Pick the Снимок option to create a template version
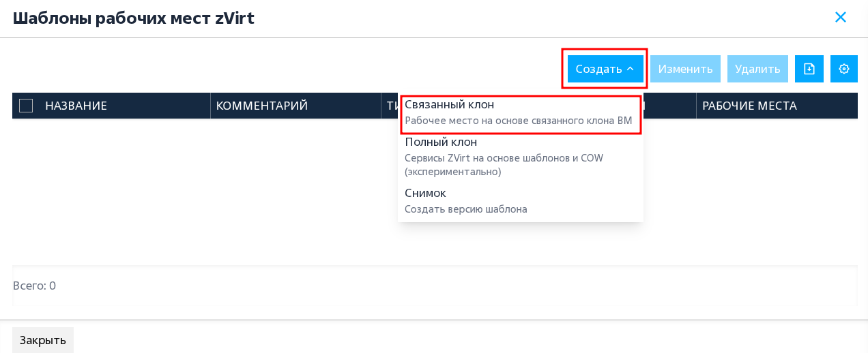868x353 pixels. coord(521,201)
